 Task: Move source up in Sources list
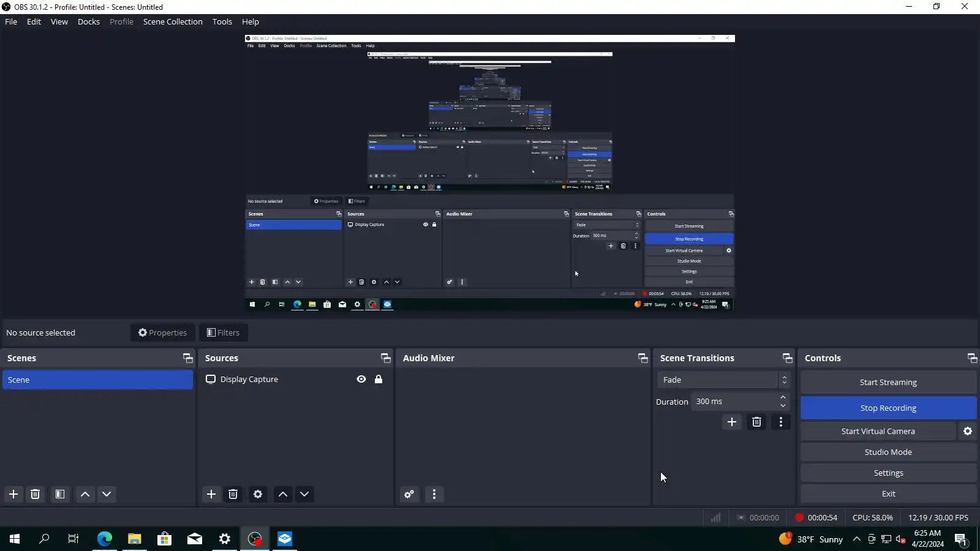point(283,494)
